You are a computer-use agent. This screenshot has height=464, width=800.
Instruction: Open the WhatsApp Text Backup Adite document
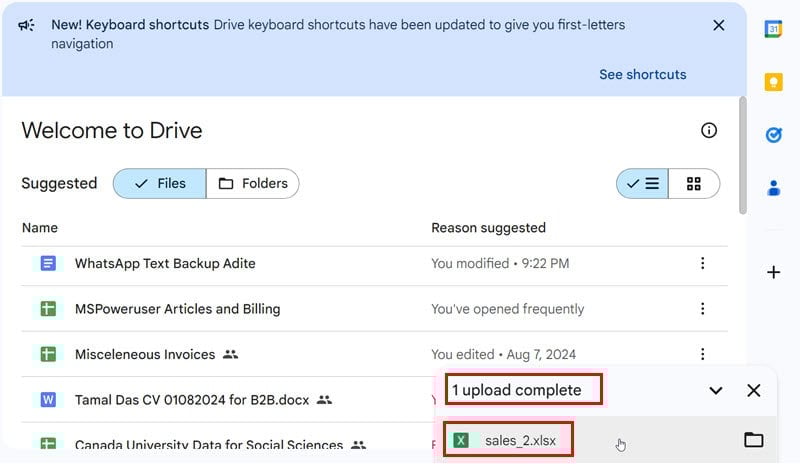pos(165,263)
